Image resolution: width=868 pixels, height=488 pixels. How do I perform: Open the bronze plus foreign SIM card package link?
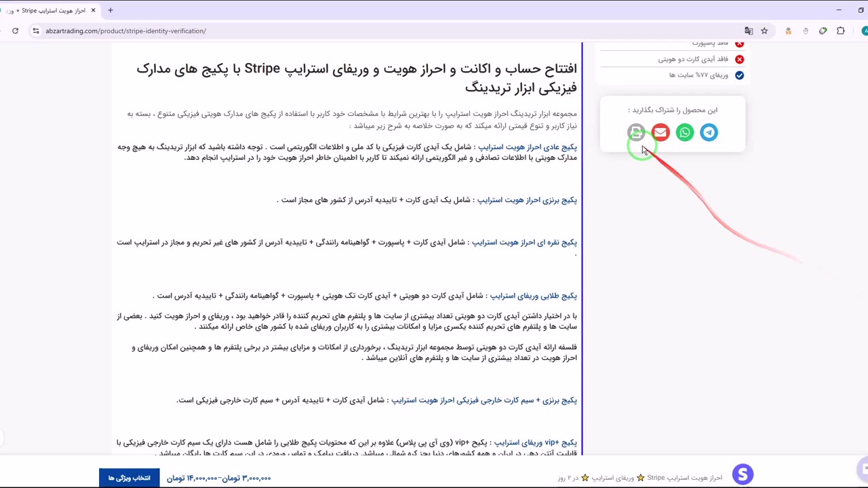click(x=484, y=400)
